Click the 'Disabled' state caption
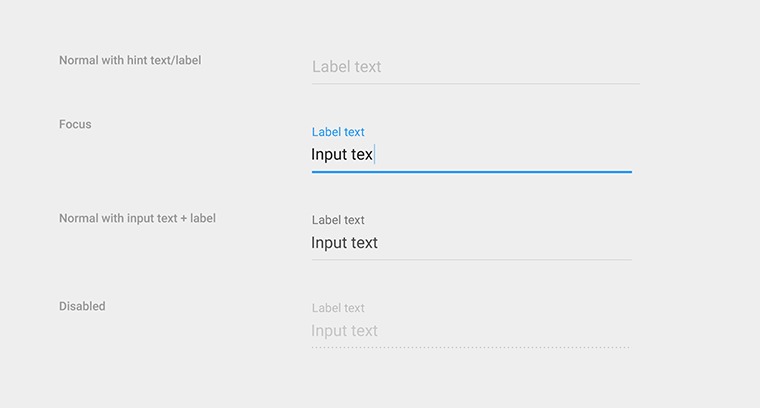Screen dimensions: 760x408 (x=82, y=306)
